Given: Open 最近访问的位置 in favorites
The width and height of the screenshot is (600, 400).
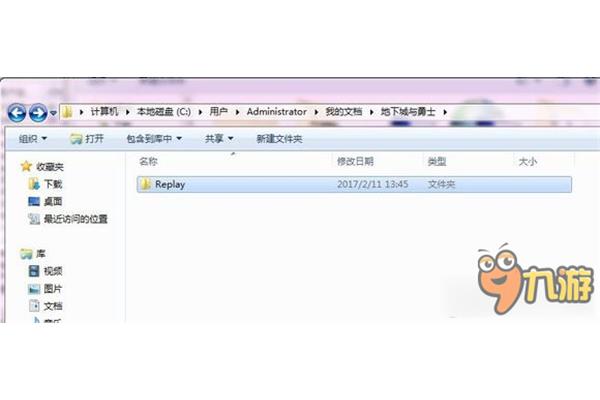Looking at the screenshot, I should pyautogui.click(x=76, y=219).
